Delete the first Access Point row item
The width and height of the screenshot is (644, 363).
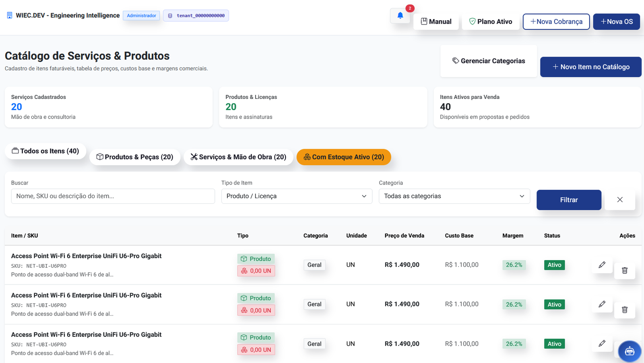point(625,271)
